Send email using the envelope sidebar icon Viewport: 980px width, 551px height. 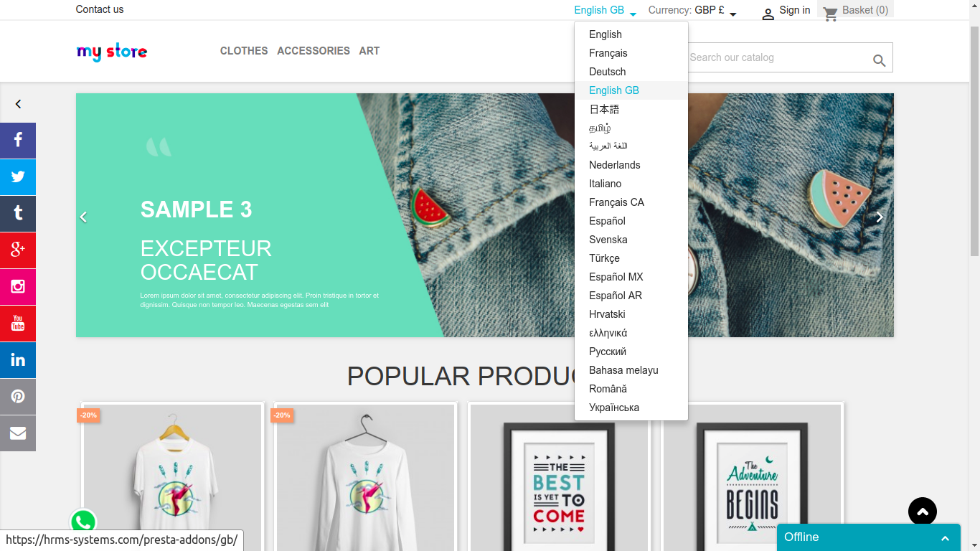(x=18, y=433)
